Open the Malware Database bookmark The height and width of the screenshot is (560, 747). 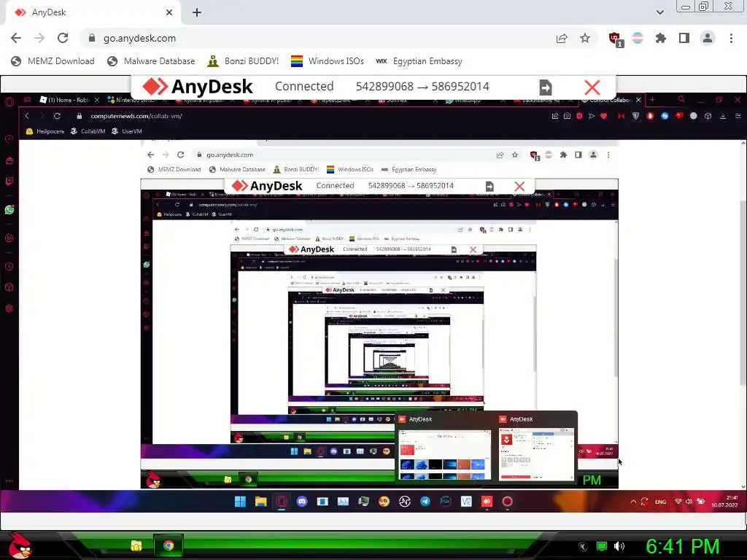pos(151,61)
